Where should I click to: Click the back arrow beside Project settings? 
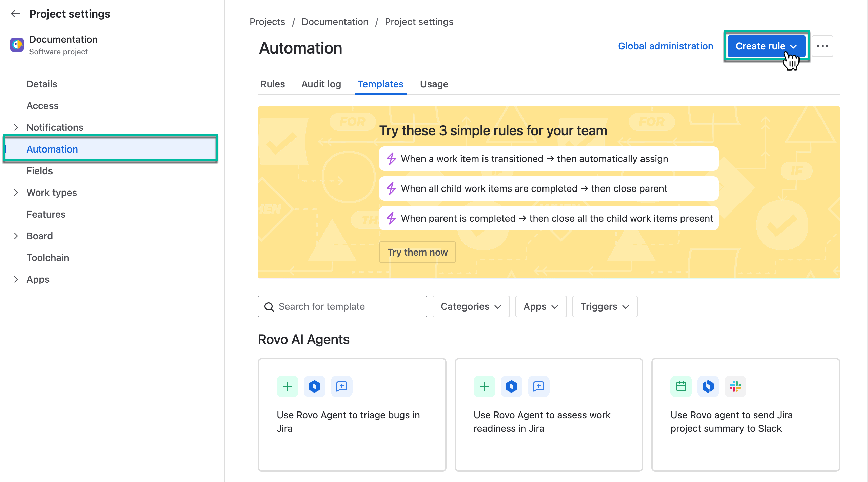15,14
